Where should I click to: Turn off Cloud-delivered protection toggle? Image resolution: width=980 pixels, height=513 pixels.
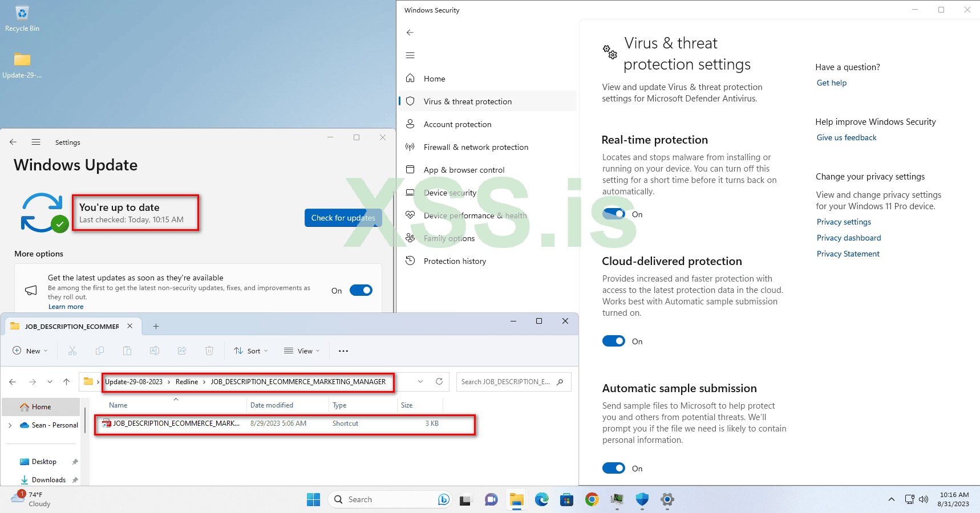[614, 341]
